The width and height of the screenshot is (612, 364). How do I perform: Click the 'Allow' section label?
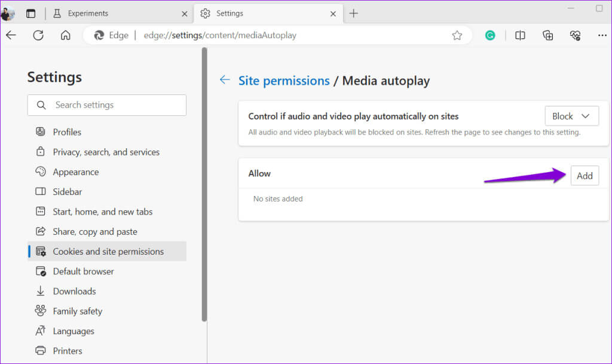coord(259,173)
